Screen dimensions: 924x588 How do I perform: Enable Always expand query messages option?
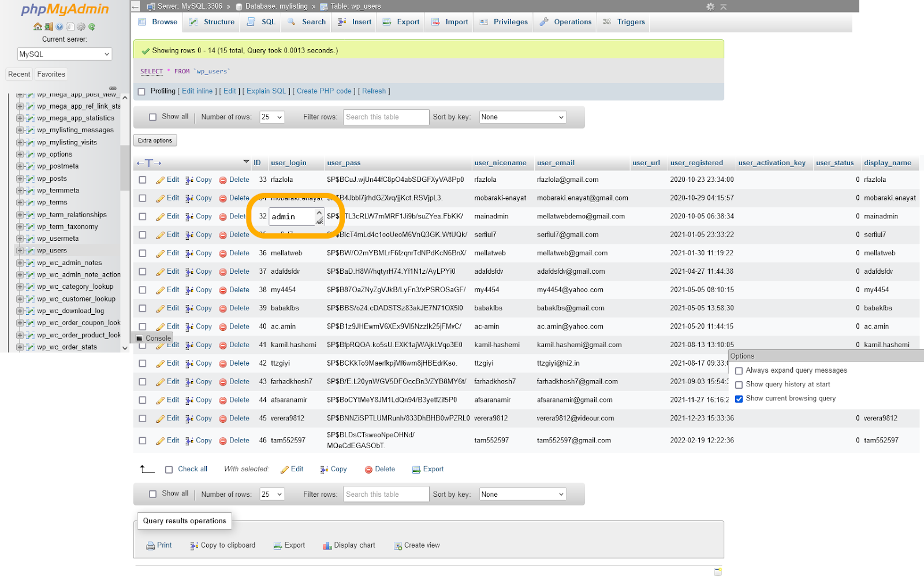(x=739, y=371)
